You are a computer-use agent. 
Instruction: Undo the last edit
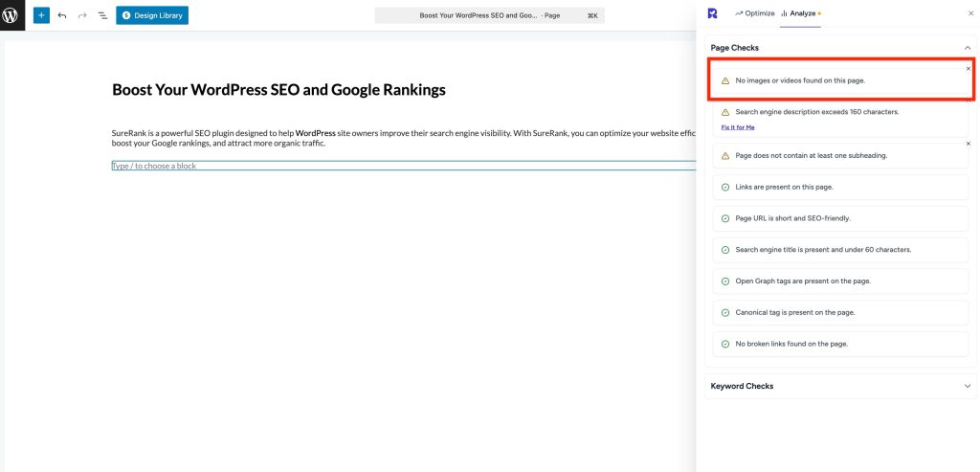tap(62, 15)
